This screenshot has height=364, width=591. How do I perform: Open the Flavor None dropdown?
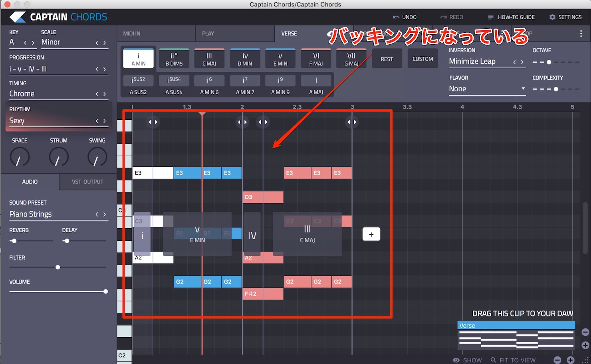pyautogui.click(x=487, y=89)
